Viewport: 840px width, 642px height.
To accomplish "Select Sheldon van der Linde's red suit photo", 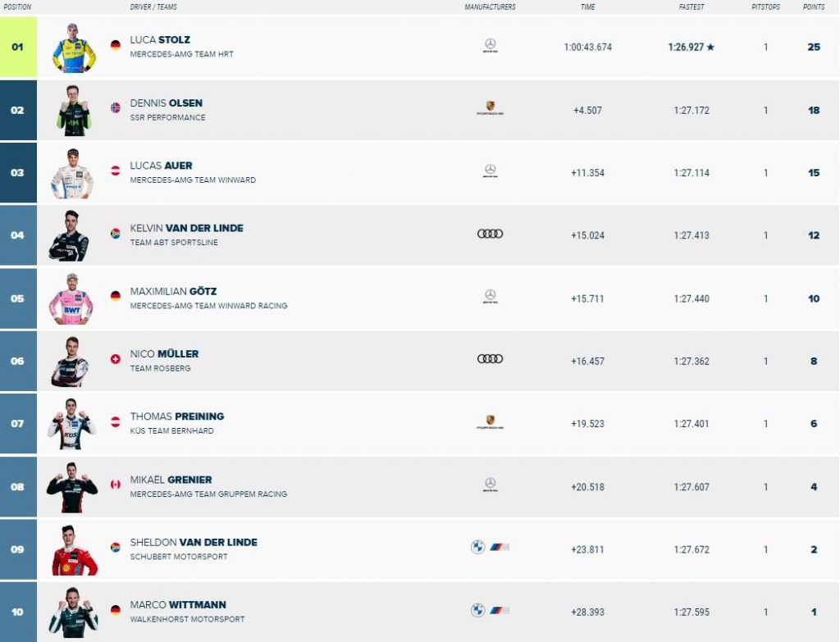I will (75, 550).
